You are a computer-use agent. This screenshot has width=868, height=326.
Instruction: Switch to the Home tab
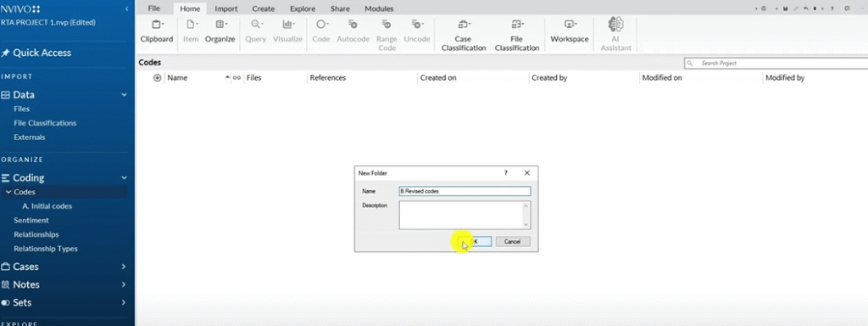click(x=190, y=8)
